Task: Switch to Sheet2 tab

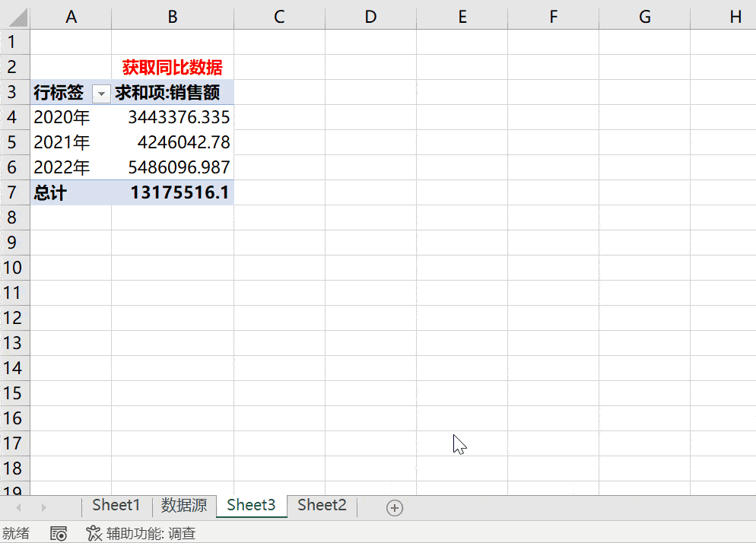Action: (x=322, y=505)
